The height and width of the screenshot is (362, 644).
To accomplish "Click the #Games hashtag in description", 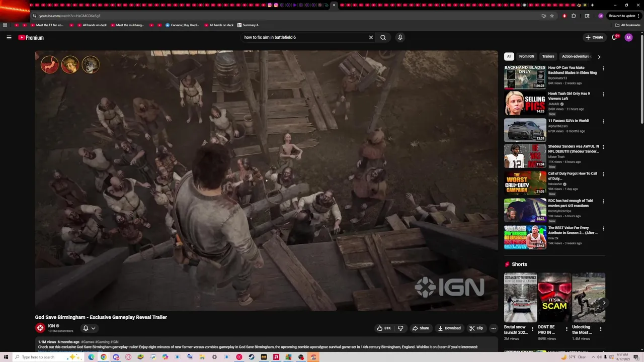I will pyautogui.click(x=88, y=342).
